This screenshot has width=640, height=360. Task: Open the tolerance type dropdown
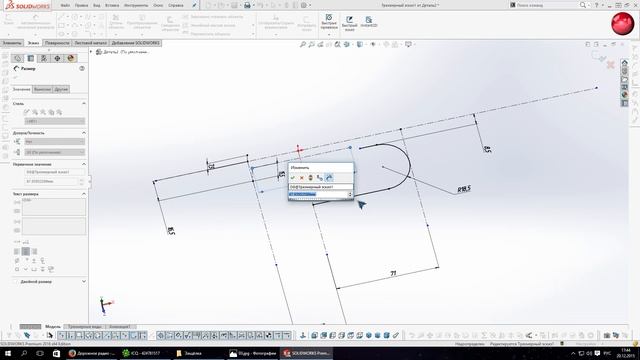pyautogui.click(x=55, y=142)
